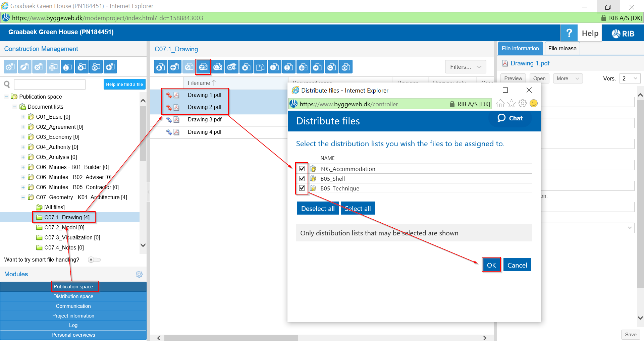Screen dimensions: 644x341
Task: Click the Deselect all button
Action: [x=318, y=209]
